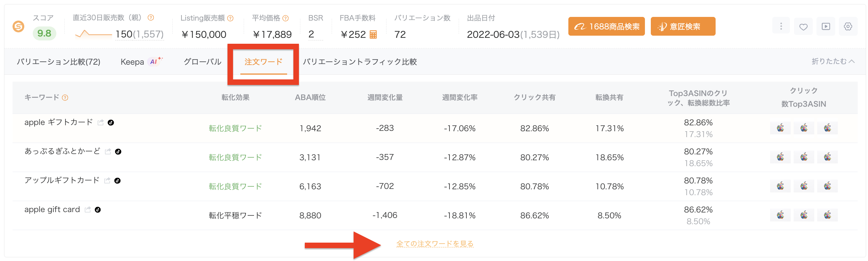Image resolution: width=868 pixels, height=261 pixels.
Task: Open help for 直近30日販売数 label
Action: [151, 18]
